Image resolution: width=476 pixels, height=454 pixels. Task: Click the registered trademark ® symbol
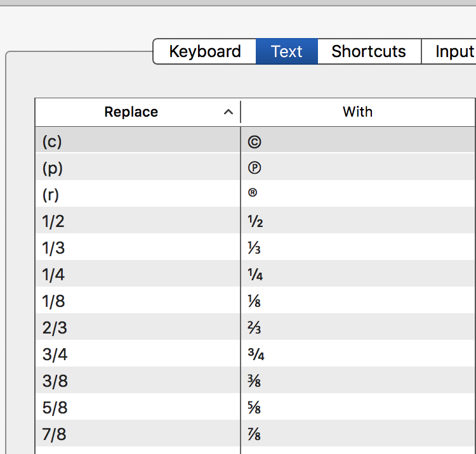(x=253, y=194)
